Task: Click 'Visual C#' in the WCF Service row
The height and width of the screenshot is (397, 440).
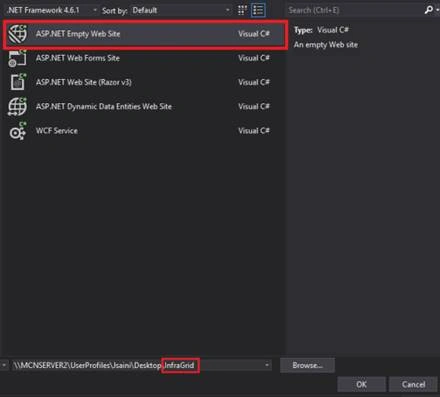Action: [254, 131]
